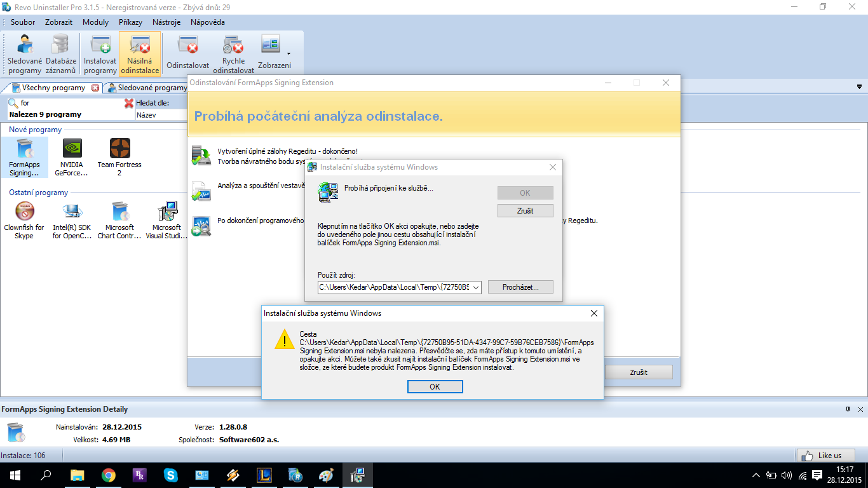Screen dimensions: 868x488
Task: Open Revo Uninstaller taskbar icon
Action: (x=295, y=475)
